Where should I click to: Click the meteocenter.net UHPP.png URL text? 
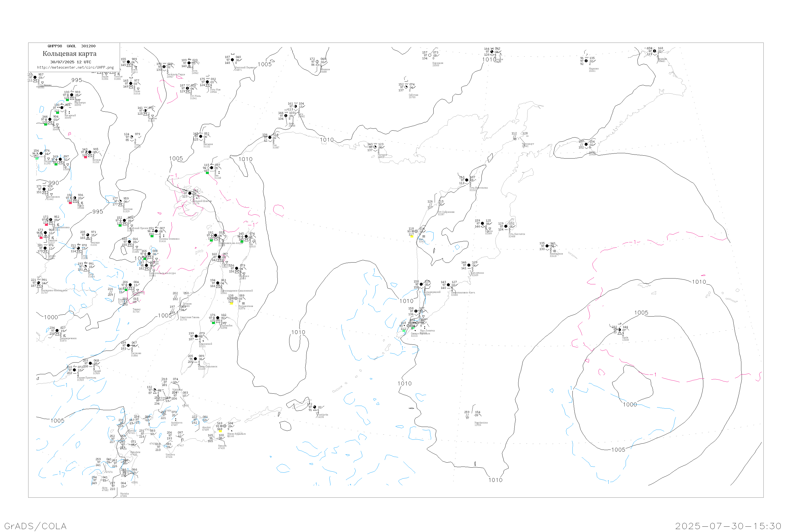(x=75, y=68)
